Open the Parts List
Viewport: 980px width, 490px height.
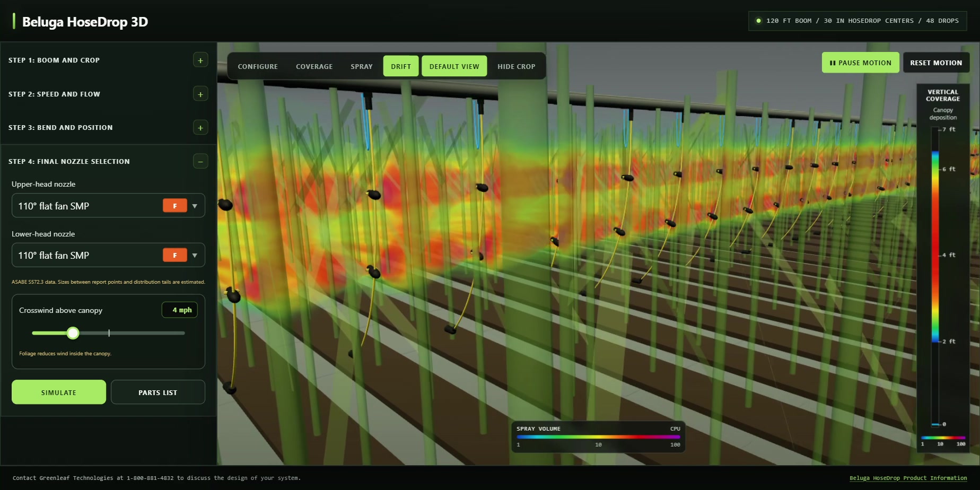click(158, 392)
